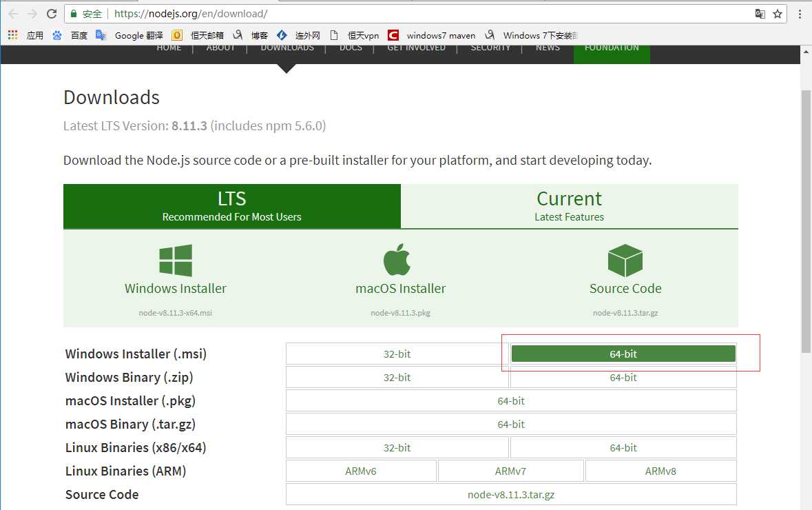Download Windows Binary (.zip) 32-bit
Viewport: 812px width, 510px height.
pyautogui.click(x=397, y=377)
